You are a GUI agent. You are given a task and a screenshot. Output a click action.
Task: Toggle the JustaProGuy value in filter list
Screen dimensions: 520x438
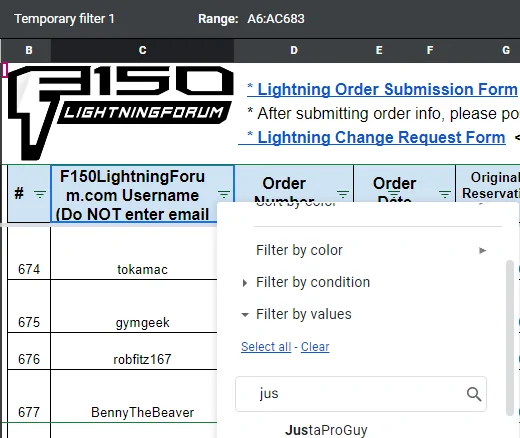(x=326, y=430)
